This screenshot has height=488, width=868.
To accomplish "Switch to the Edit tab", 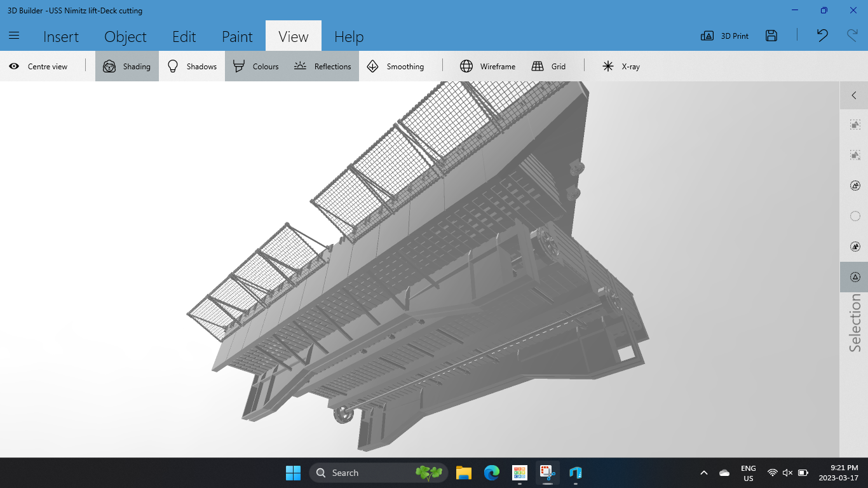I will [184, 36].
